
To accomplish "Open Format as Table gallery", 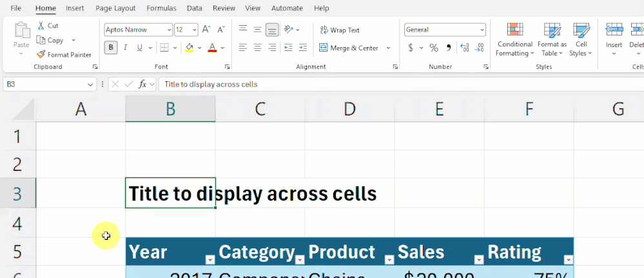I will pos(552,40).
